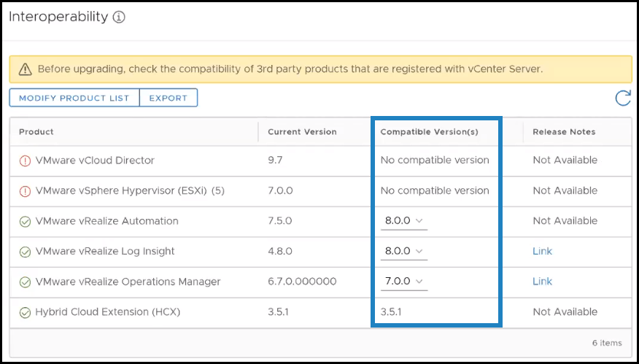Viewport: 639px width, 364px height.
Task: Click the '6 items' footer count
Action: point(607,343)
